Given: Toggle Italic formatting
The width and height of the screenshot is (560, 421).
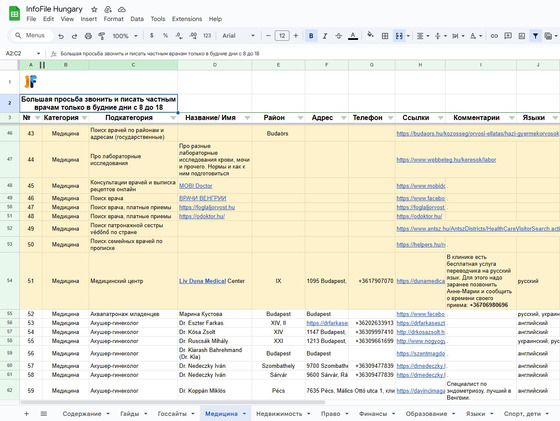Looking at the screenshot, I should 325,36.
